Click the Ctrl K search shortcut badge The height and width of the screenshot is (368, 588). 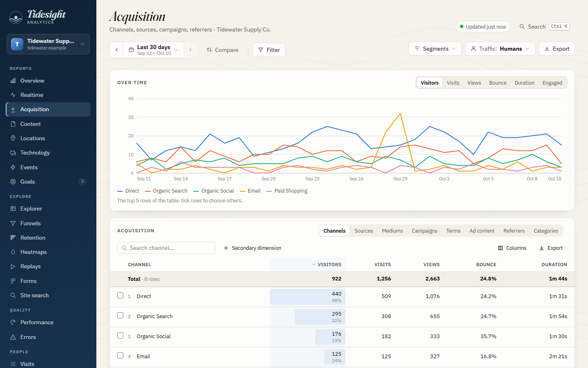pyautogui.click(x=559, y=27)
